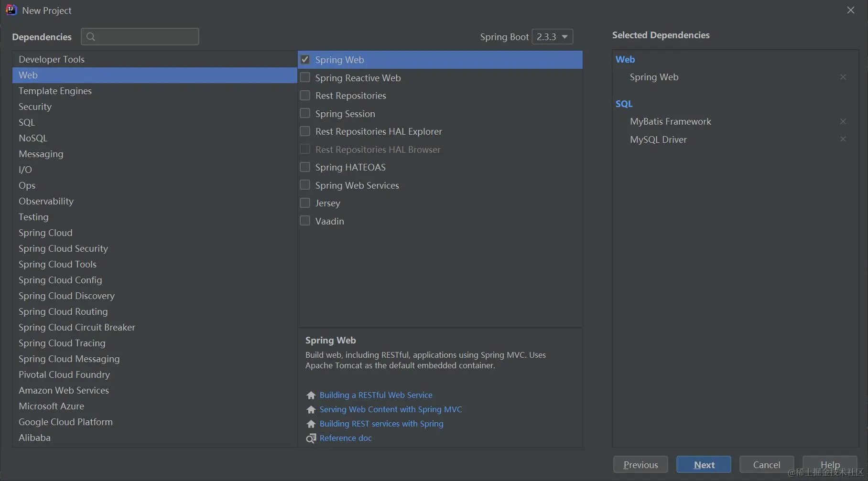
Task: Select the Ops category
Action: point(154,185)
